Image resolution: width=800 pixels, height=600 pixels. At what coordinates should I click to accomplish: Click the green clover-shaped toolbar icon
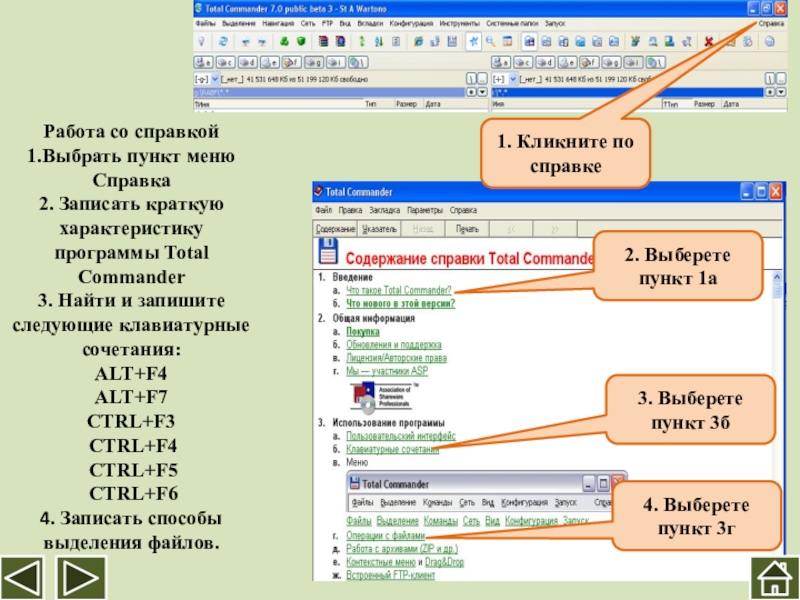pos(284,42)
